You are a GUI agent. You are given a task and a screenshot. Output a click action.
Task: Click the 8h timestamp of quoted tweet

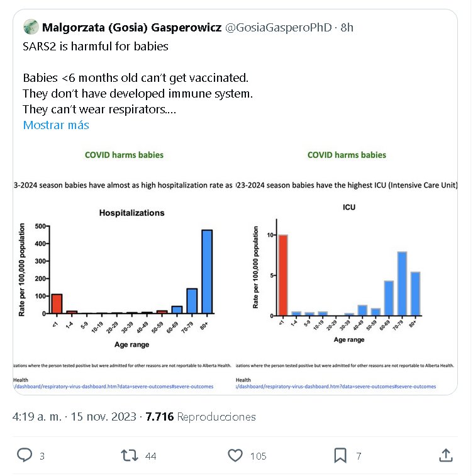[347, 27]
